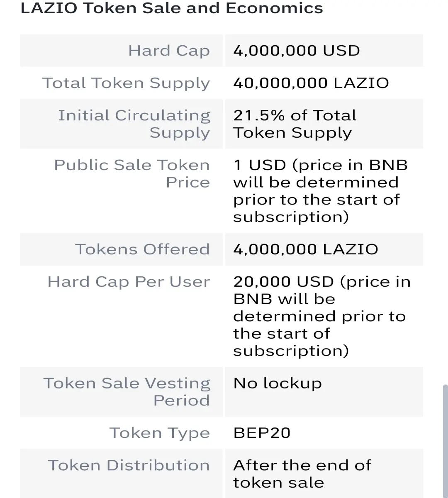The image size is (448, 498).
Task: Select the Hard Cap label cell
Action: click(121, 51)
